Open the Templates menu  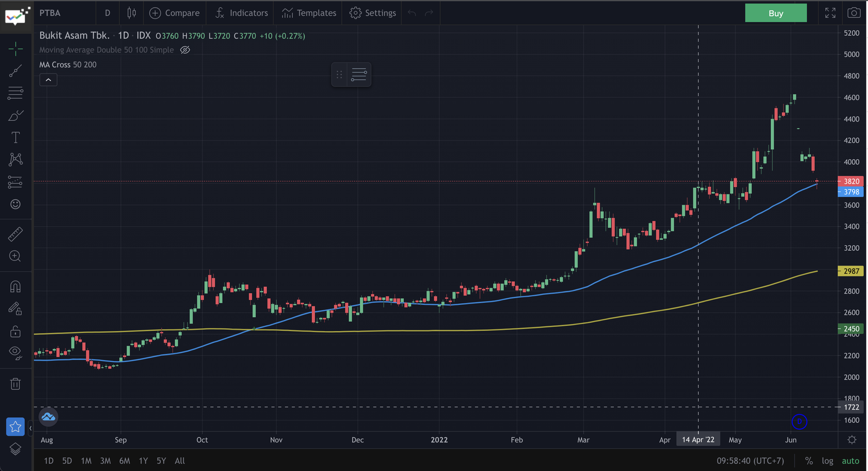click(308, 12)
